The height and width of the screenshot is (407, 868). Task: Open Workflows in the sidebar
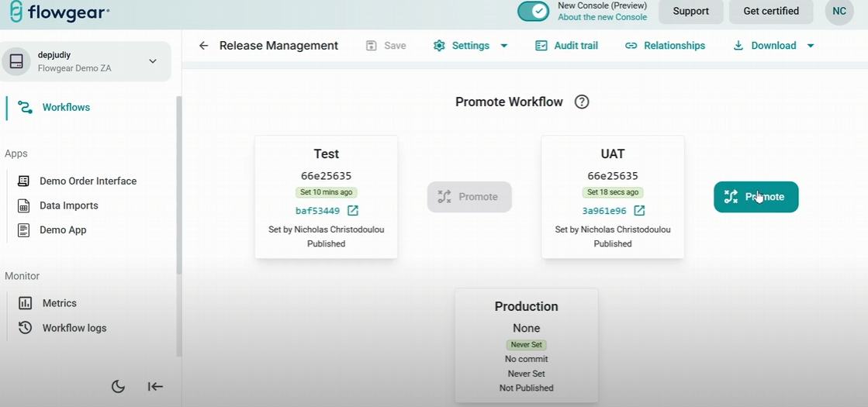tap(66, 107)
